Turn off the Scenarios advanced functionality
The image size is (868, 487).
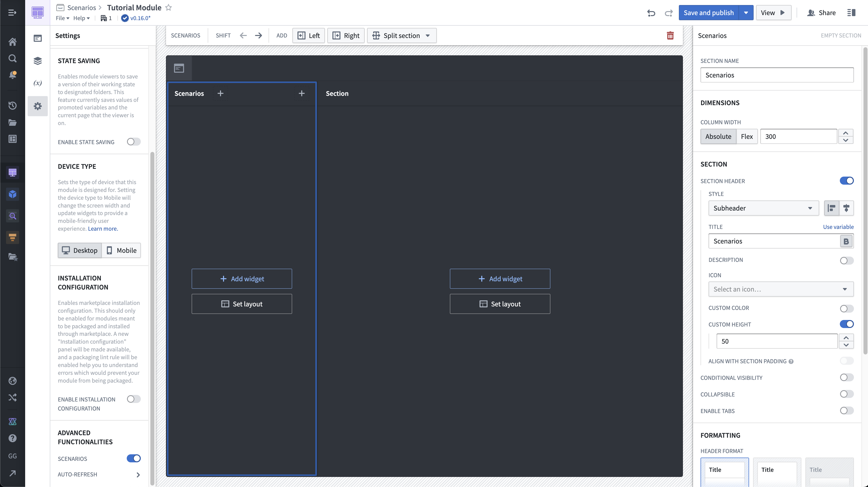(x=134, y=458)
